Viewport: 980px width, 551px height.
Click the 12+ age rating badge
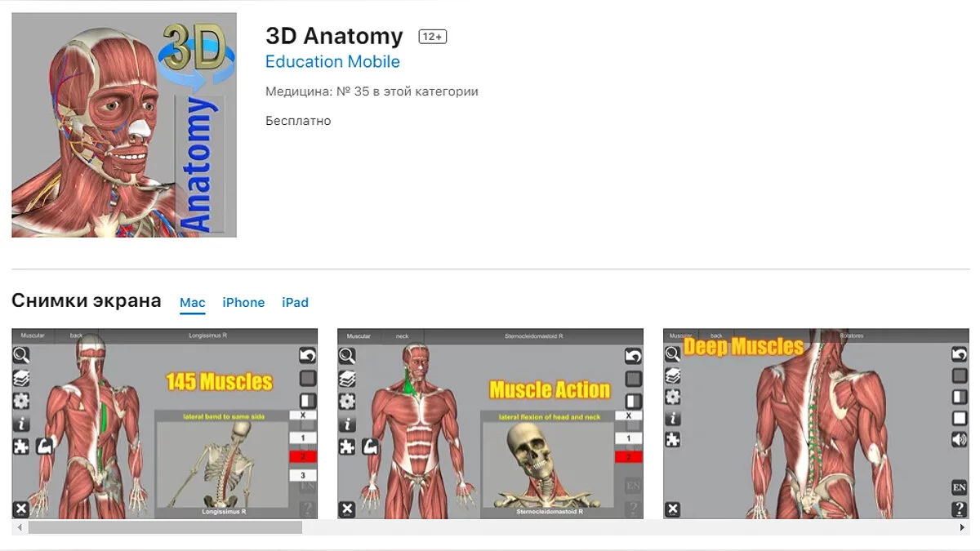pyautogui.click(x=433, y=37)
